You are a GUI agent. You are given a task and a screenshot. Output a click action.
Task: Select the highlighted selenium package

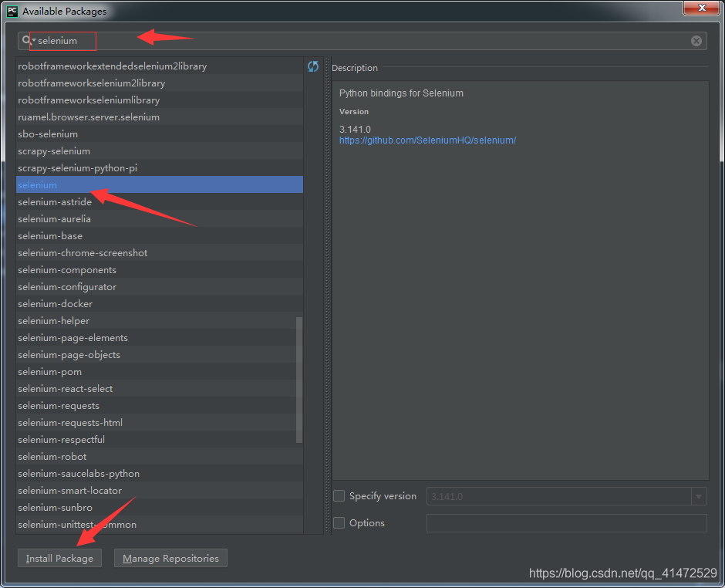coord(160,184)
